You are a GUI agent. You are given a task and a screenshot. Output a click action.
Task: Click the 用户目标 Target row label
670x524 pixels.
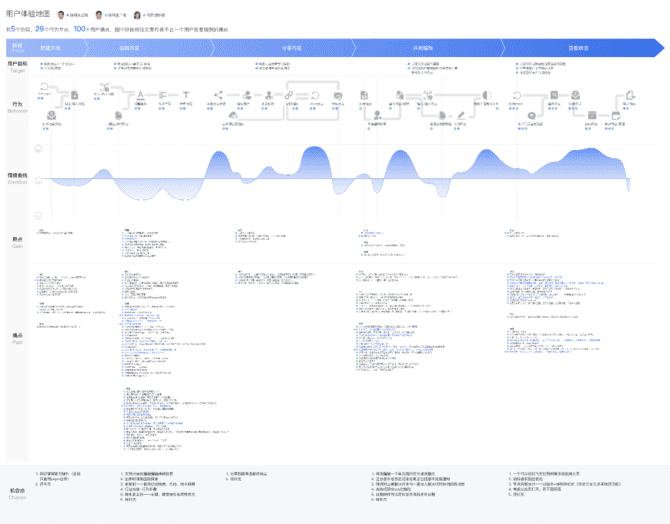17,67
